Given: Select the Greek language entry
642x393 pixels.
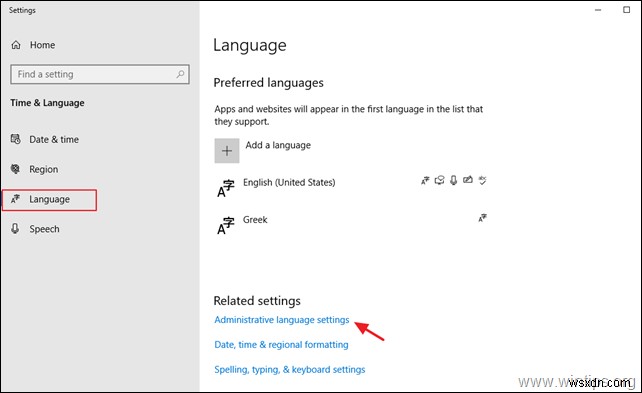Looking at the screenshot, I should point(255,220).
